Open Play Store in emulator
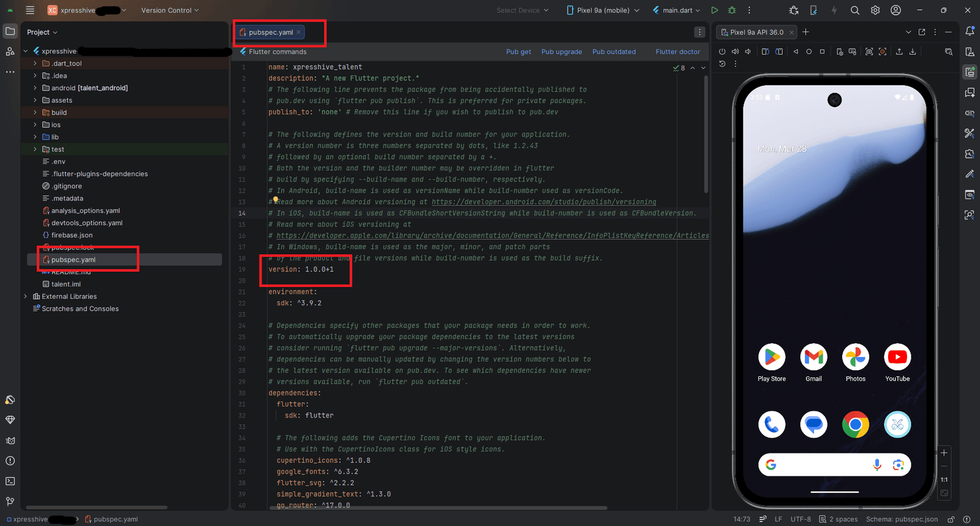The width and height of the screenshot is (980, 526). click(x=772, y=357)
